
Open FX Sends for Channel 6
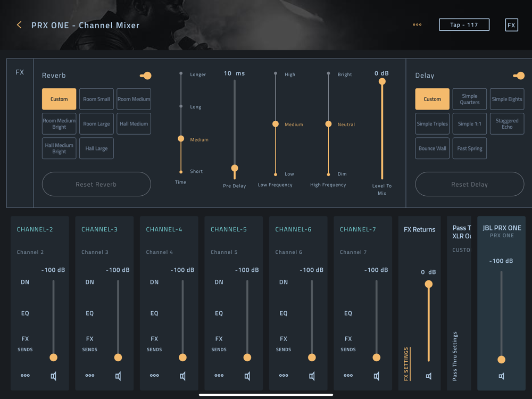coord(284,343)
